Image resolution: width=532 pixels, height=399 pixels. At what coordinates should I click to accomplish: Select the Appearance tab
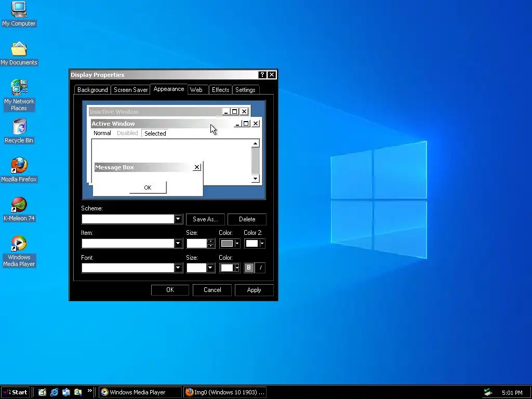[169, 89]
